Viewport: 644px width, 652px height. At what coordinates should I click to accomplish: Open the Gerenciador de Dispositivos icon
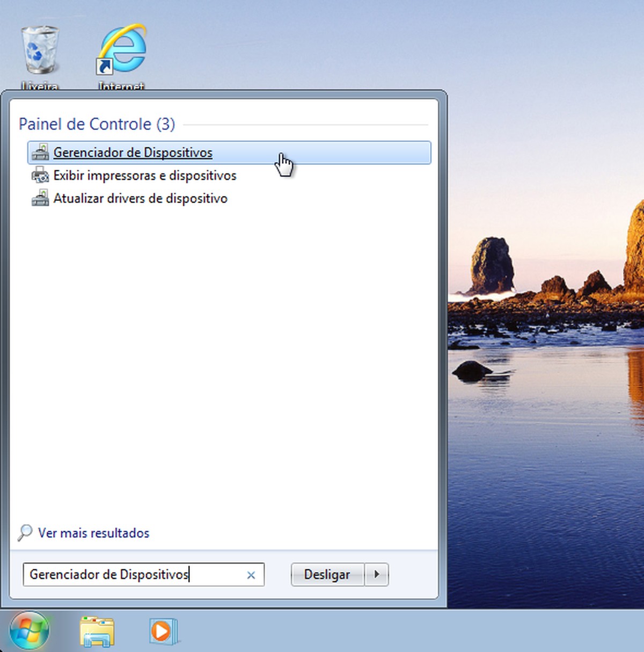[x=40, y=153]
